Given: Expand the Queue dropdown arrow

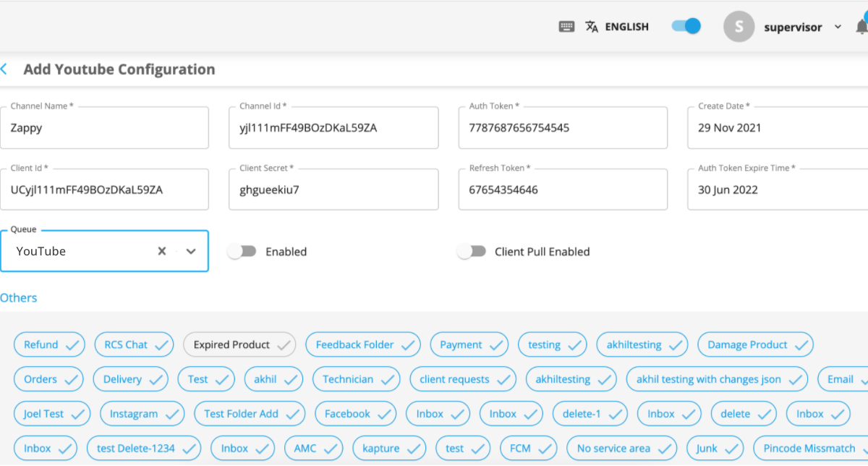Looking at the screenshot, I should click(191, 251).
